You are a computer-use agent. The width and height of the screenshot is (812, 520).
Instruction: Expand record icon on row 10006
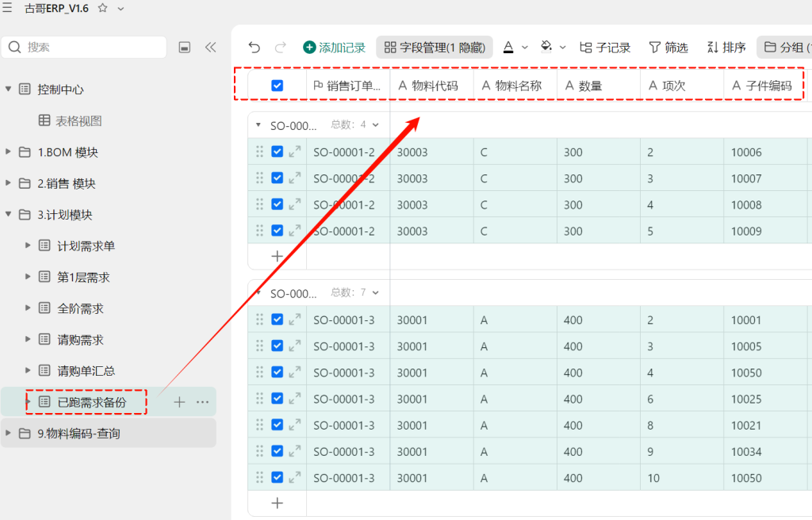coord(295,151)
